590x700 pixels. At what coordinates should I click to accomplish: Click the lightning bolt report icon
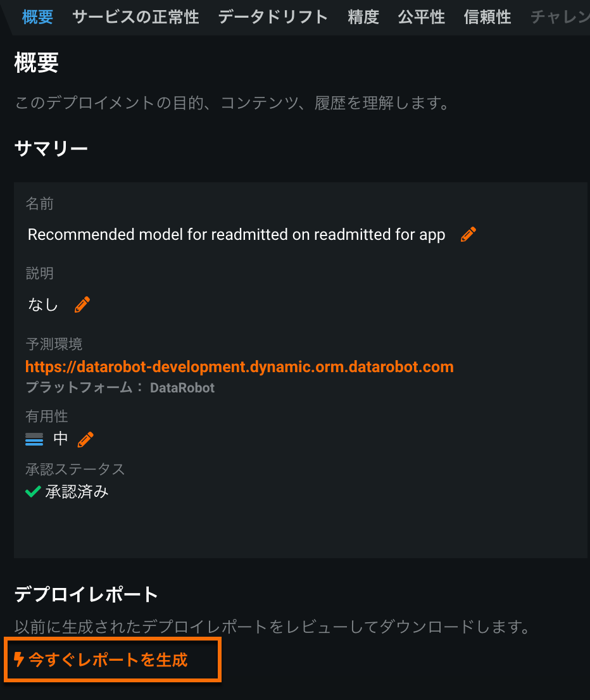click(x=19, y=659)
